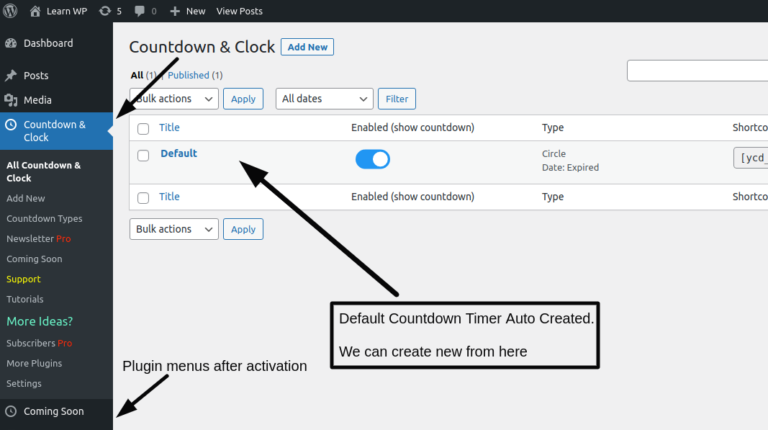Open Countdown Types submenu item
The height and width of the screenshot is (430, 768).
44,218
